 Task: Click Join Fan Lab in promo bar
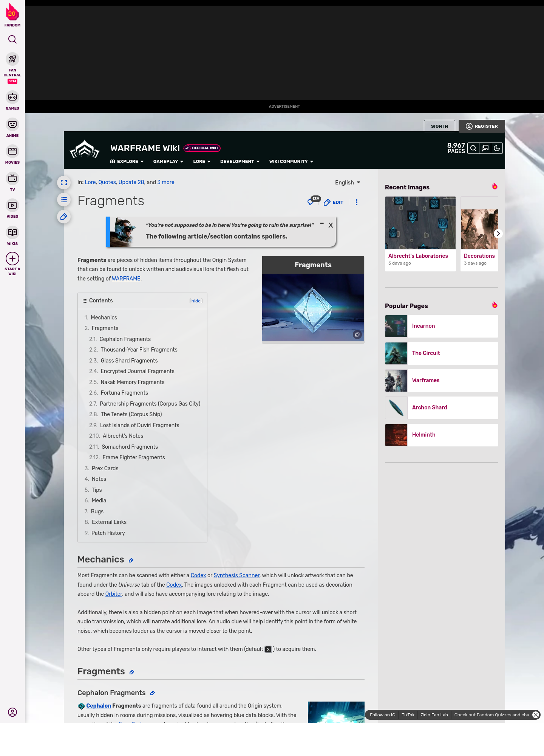pyautogui.click(x=434, y=715)
